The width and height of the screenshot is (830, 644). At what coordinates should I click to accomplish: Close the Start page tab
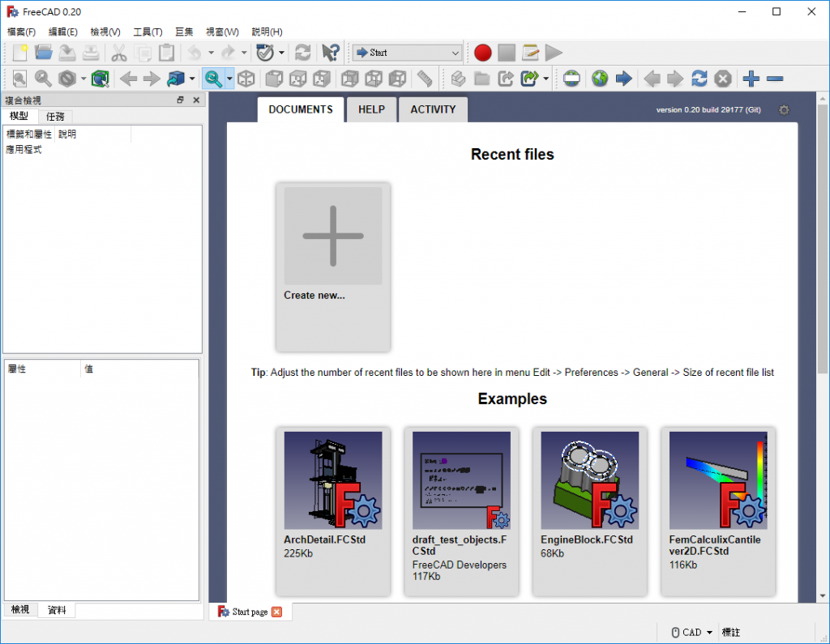pos(276,612)
